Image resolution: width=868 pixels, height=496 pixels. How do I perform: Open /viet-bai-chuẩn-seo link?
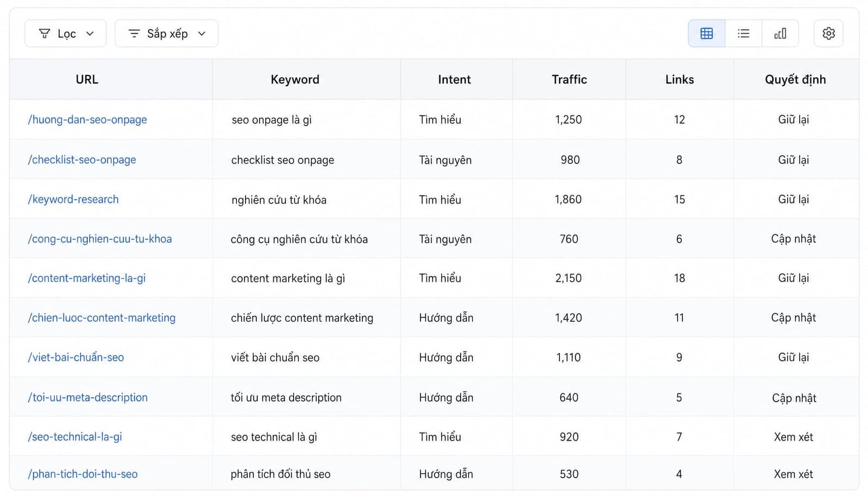coord(76,357)
